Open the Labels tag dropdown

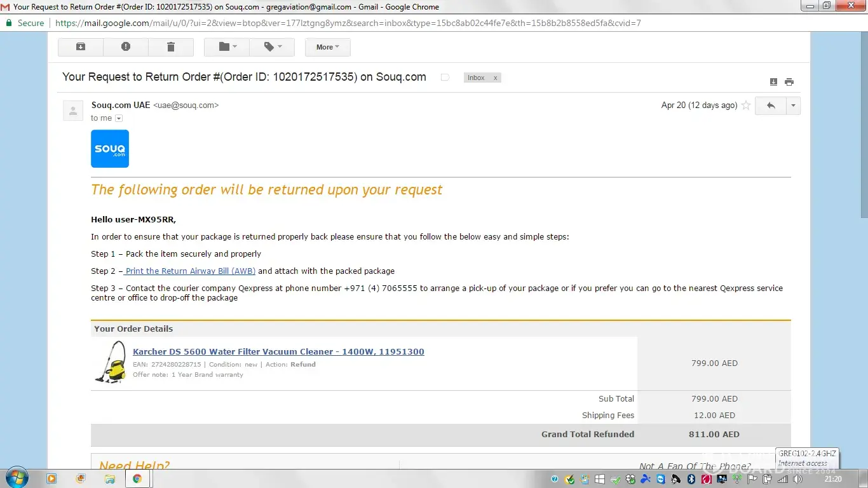tap(272, 47)
